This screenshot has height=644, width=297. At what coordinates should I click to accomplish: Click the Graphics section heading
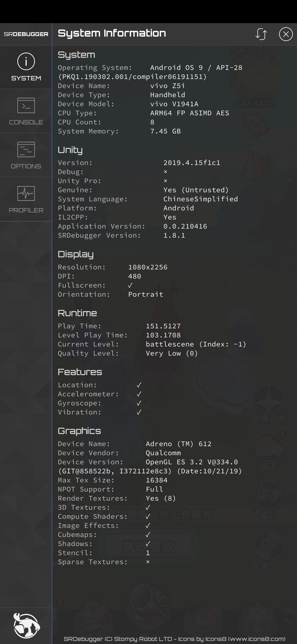(x=79, y=431)
